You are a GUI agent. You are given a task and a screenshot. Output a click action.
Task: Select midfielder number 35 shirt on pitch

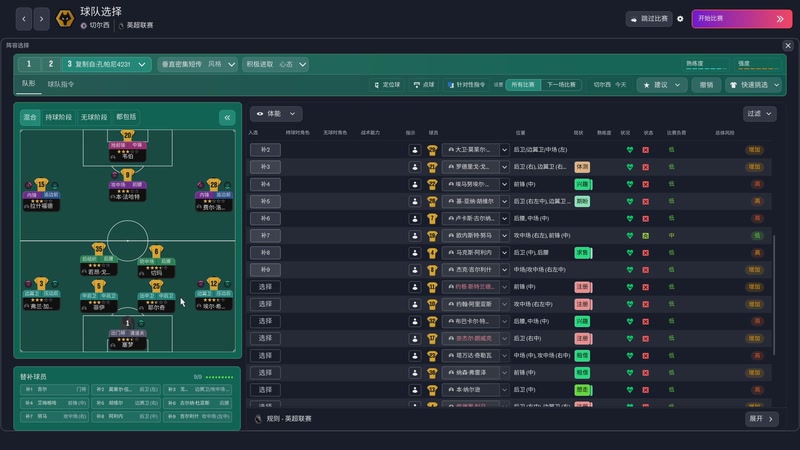pyautogui.click(x=99, y=249)
